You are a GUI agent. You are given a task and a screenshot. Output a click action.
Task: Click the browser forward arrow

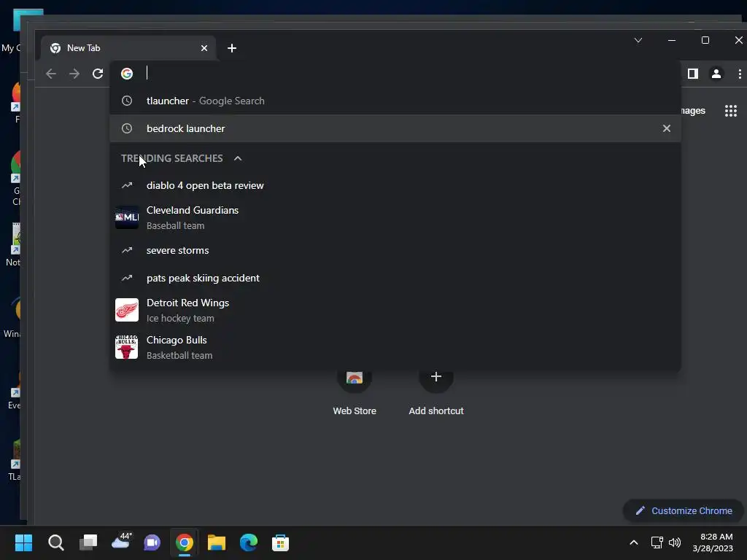pyautogui.click(x=74, y=74)
